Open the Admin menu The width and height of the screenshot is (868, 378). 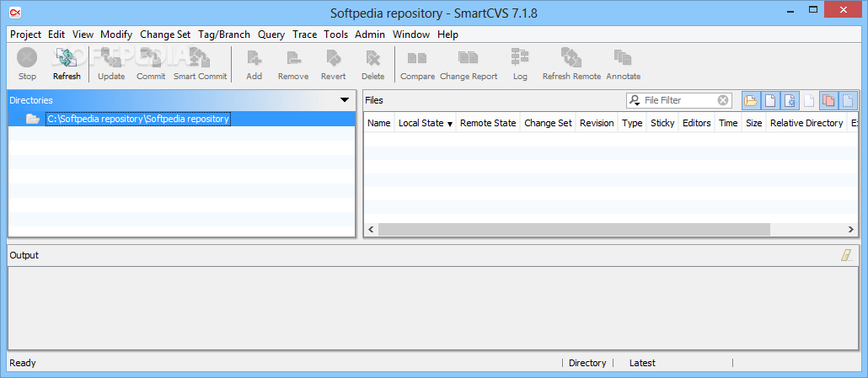(370, 35)
